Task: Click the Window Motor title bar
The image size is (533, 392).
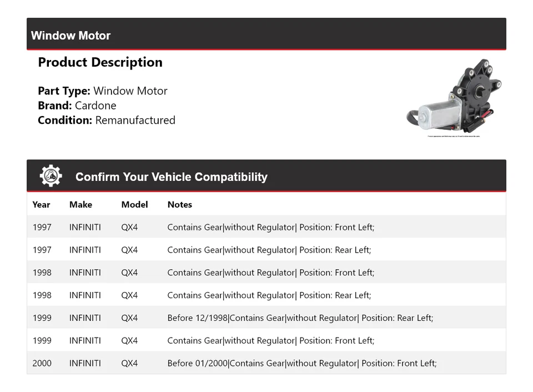Action: click(x=71, y=36)
